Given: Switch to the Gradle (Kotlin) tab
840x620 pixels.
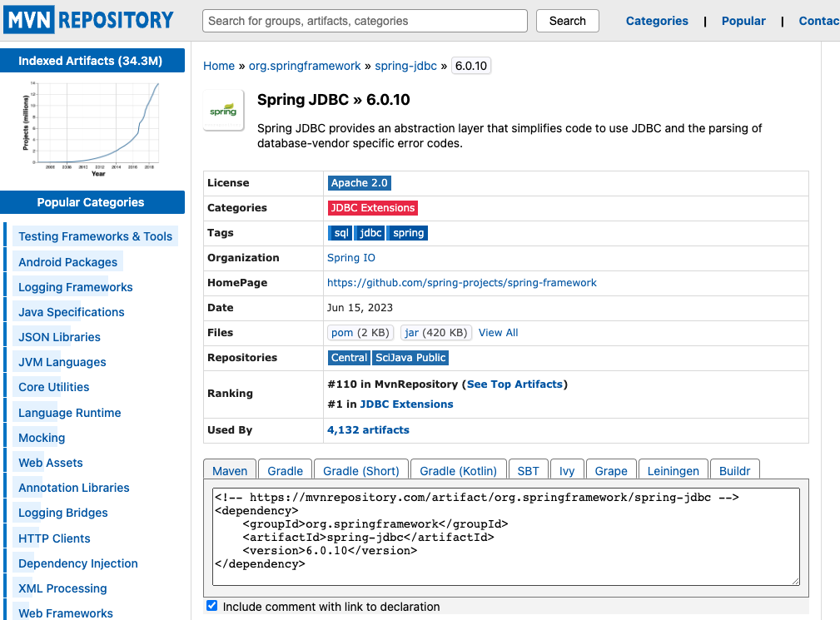Looking at the screenshot, I should click(x=458, y=470).
